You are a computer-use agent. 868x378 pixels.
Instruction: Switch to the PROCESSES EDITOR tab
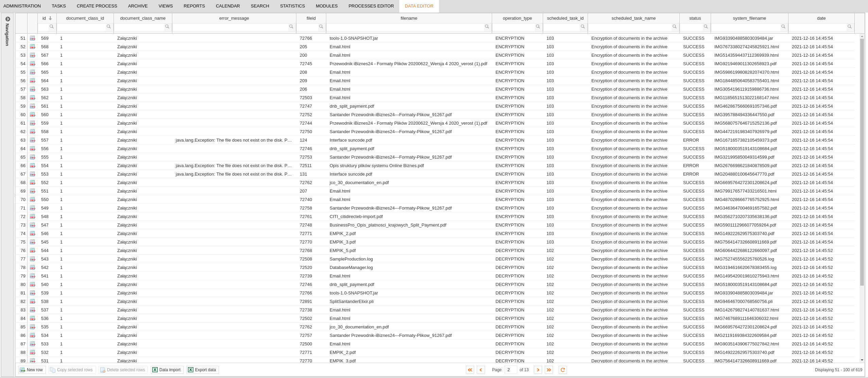click(371, 6)
